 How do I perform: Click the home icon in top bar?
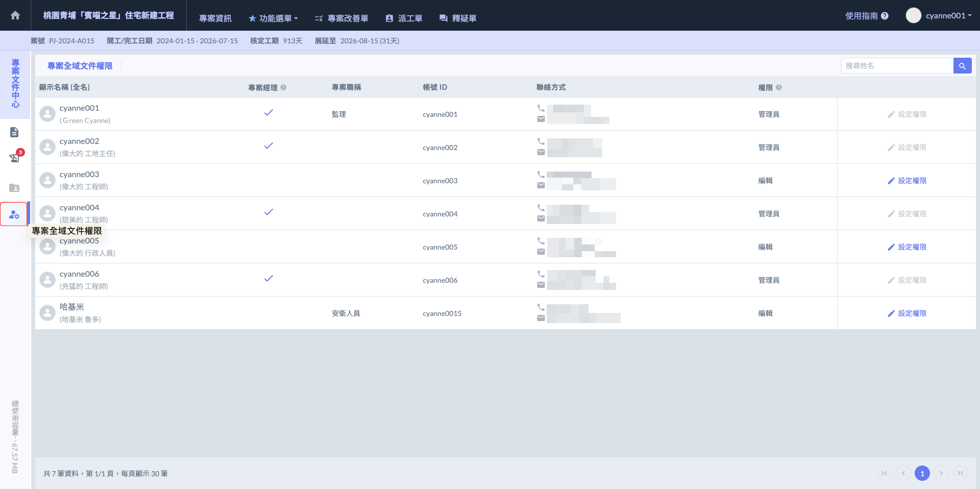15,15
